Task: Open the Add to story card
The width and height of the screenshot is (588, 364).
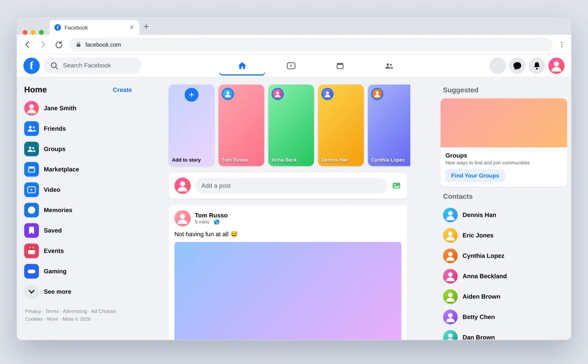Action: coord(192,125)
